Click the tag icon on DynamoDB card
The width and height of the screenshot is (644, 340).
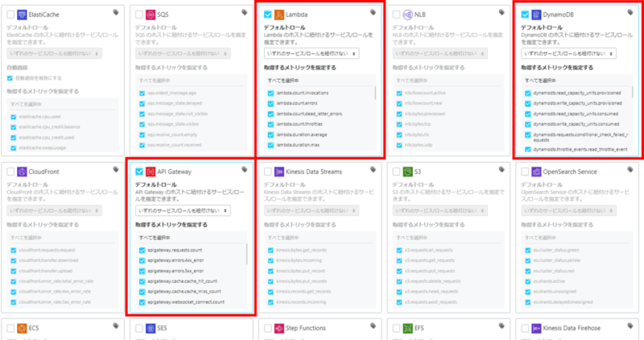(x=630, y=13)
